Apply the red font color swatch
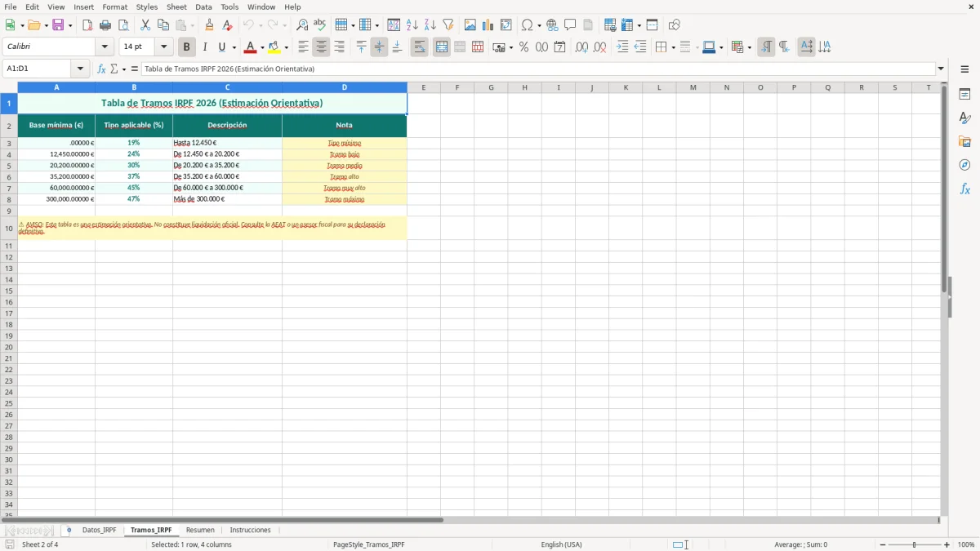Viewport: 980px width, 551px height. [x=250, y=47]
